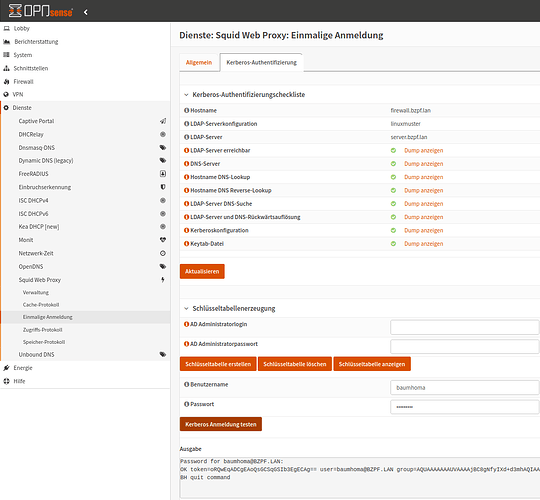Collapse the sidebar with the chevron toggle

coord(85,12)
